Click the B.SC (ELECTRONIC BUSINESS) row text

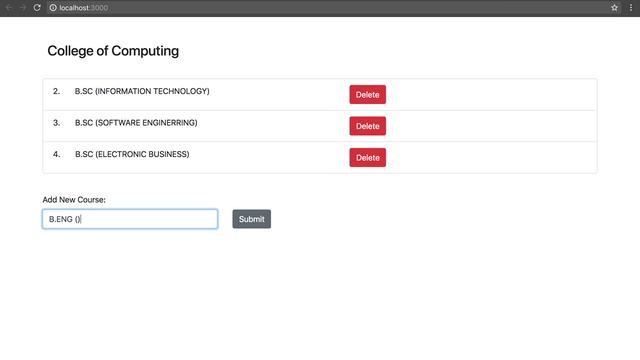pos(132,154)
